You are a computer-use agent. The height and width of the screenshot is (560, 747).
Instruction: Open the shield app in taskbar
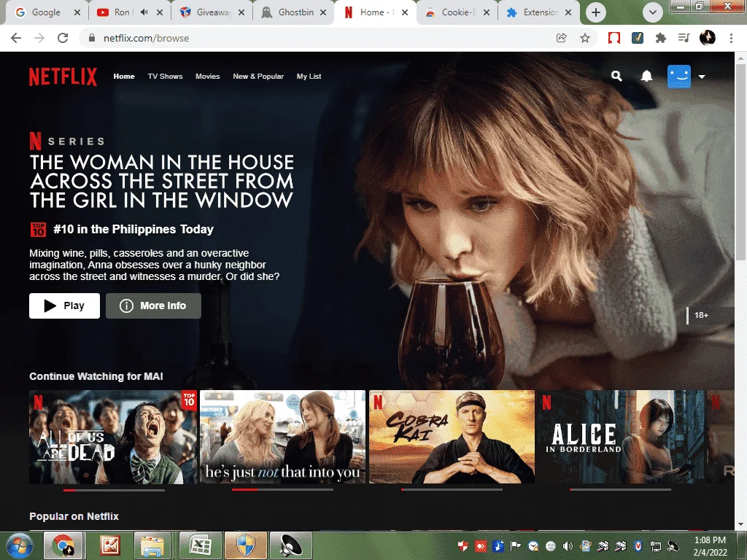246,545
